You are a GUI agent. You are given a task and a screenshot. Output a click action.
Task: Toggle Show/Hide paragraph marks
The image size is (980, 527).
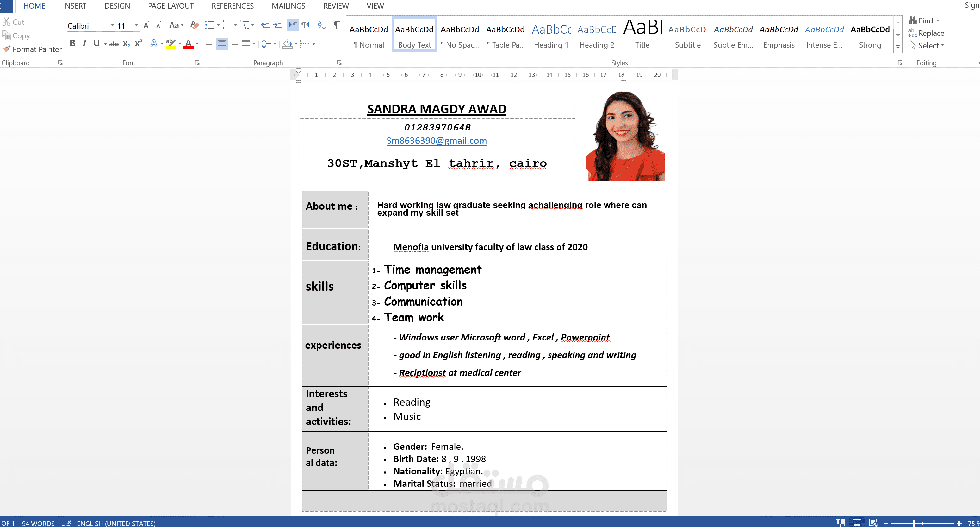coord(337,25)
